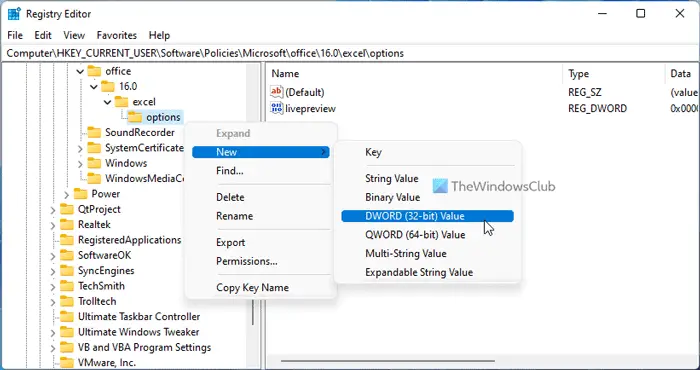Screen dimensions: 700x370
Task: Collapse the excel tree node
Action: tap(107, 102)
